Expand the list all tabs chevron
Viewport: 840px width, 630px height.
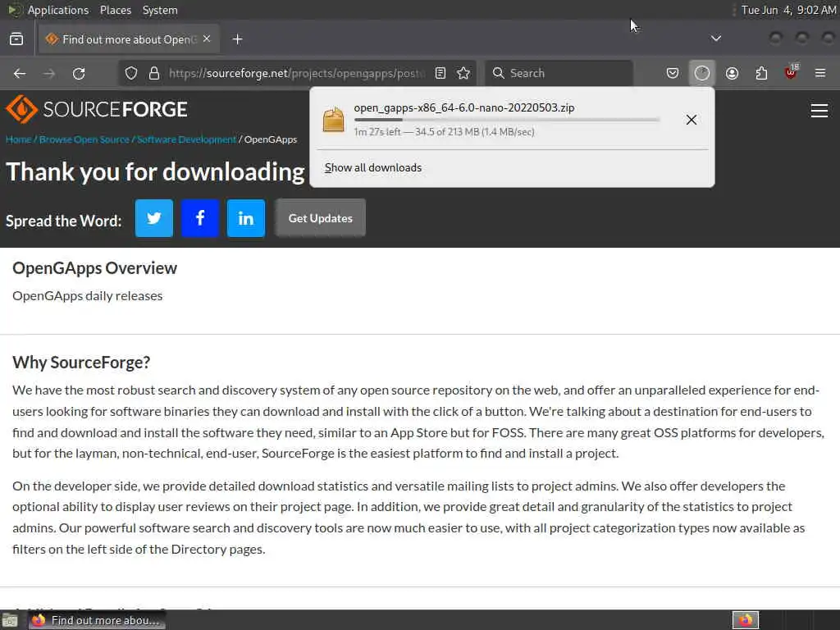click(x=715, y=39)
